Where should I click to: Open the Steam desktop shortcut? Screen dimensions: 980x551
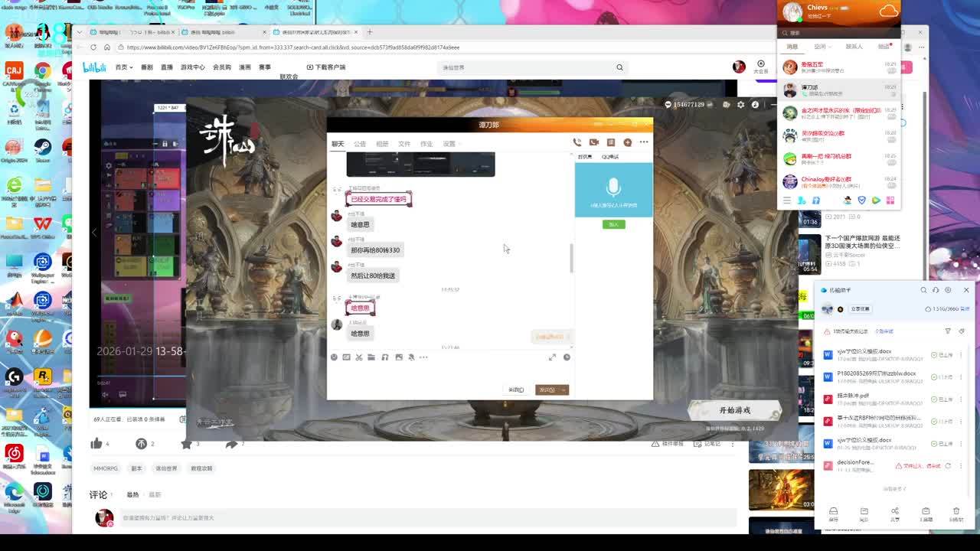point(43,147)
